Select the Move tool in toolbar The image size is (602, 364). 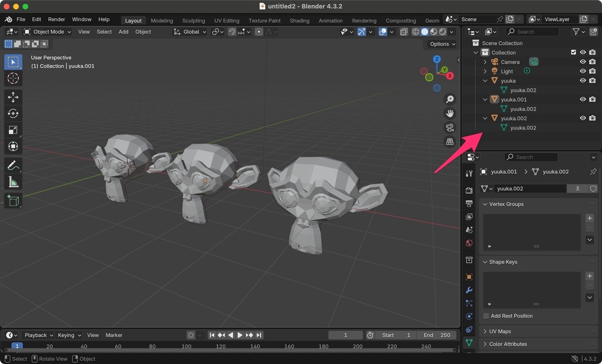coord(13,97)
